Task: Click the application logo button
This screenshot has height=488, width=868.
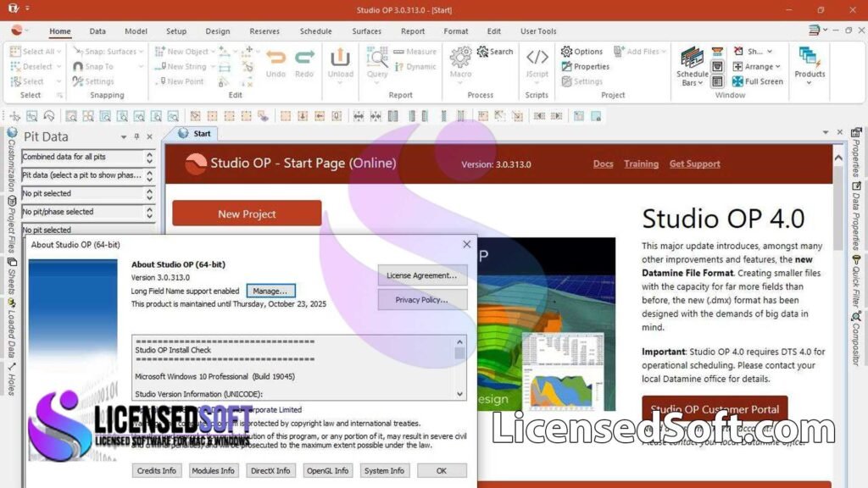Action: click(18, 30)
